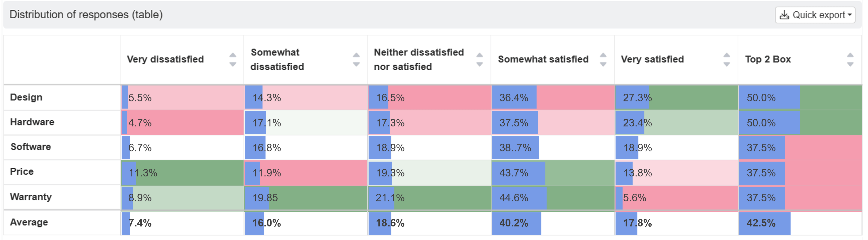Click the Average row label
This screenshot has width=868, height=240.
pyautogui.click(x=29, y=222)
